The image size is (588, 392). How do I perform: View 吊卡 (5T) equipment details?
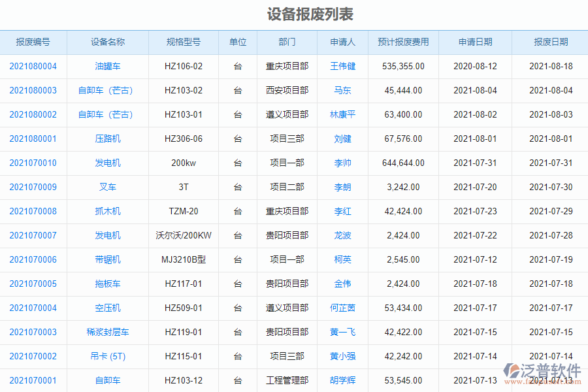click(106, 356)
